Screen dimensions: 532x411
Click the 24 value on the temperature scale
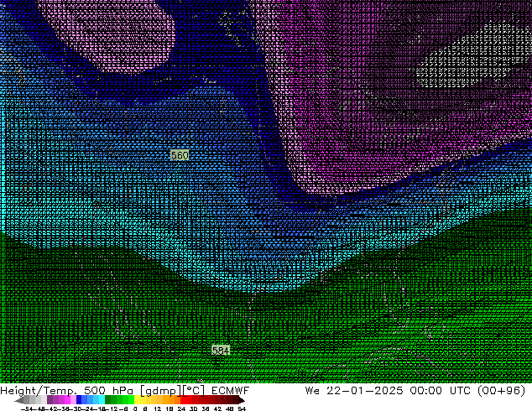(x=181, y=408)
